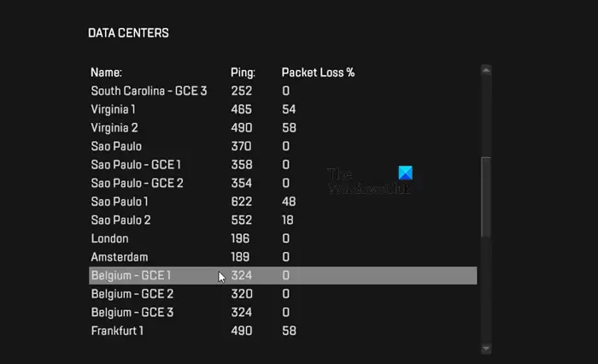Click the Ping column header
The width and height of the screenshot is (598, 364).
243,73
